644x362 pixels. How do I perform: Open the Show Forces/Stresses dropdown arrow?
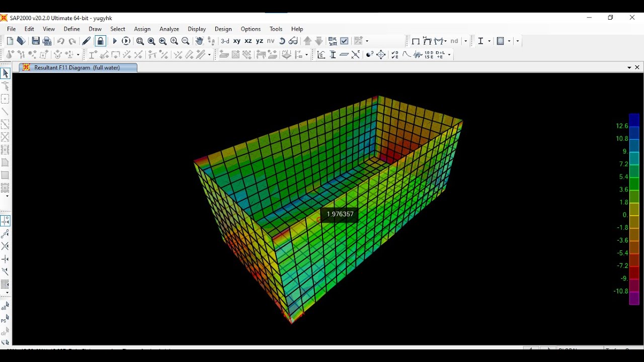[x=446, y=41]
